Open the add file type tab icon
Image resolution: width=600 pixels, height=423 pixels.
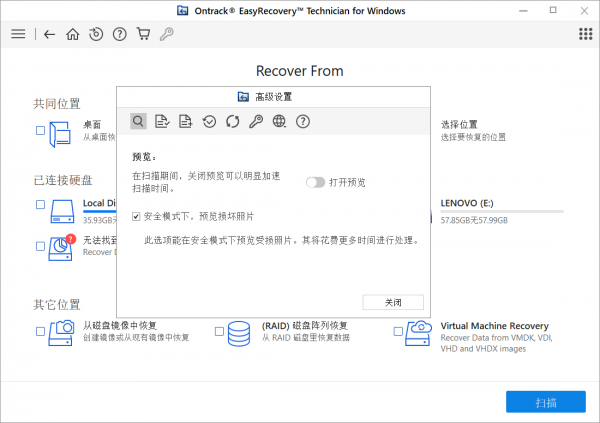(186, 121)
